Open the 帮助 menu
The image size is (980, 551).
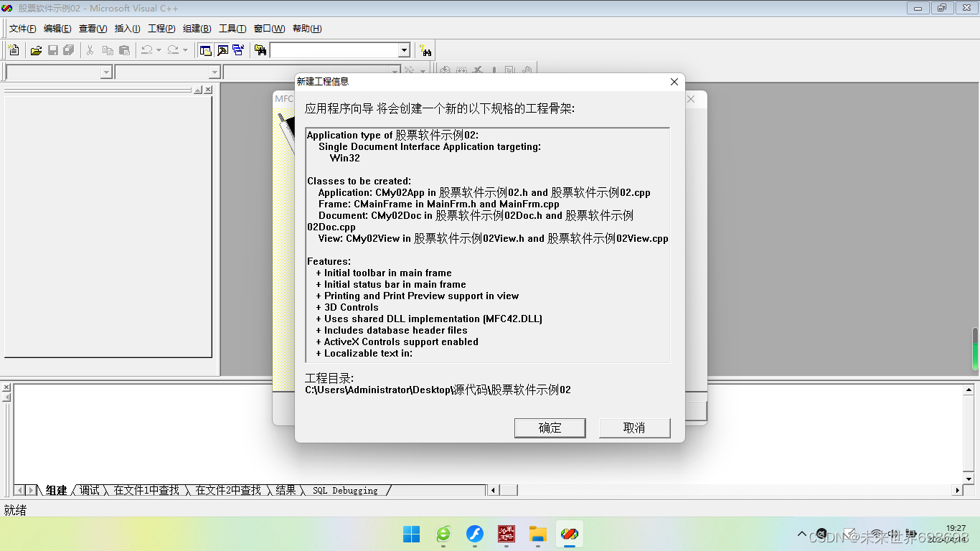tap(307, 29)
